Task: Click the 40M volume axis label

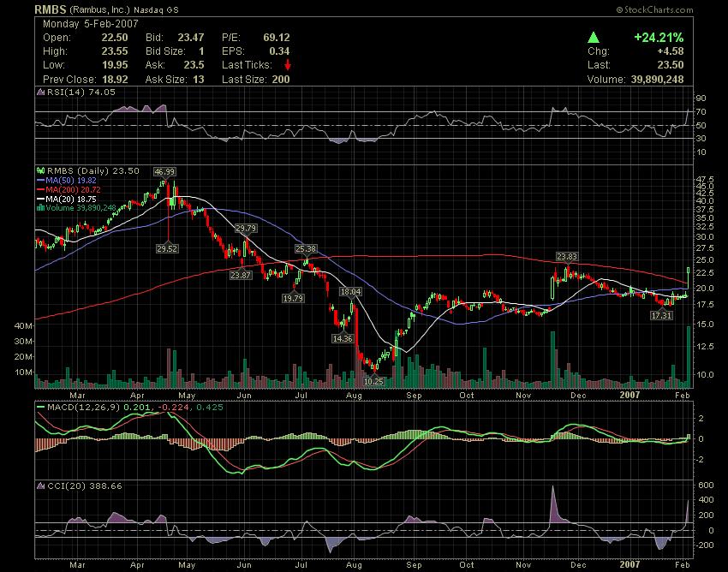Action: pyautogui.click(x=23, y=326)
